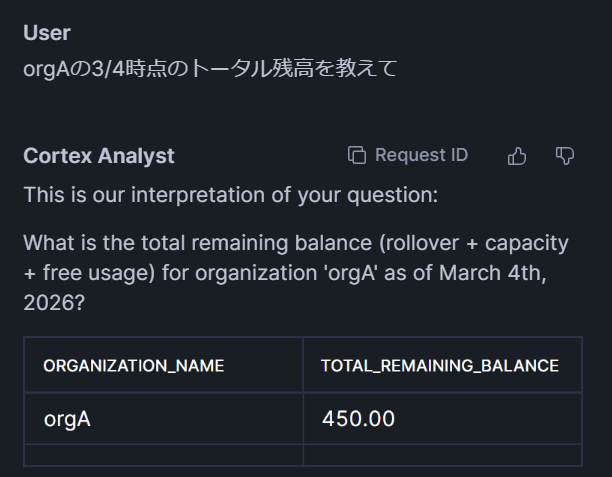Click the empty cell below orgA
612x477 pixels.
(163, 455)
